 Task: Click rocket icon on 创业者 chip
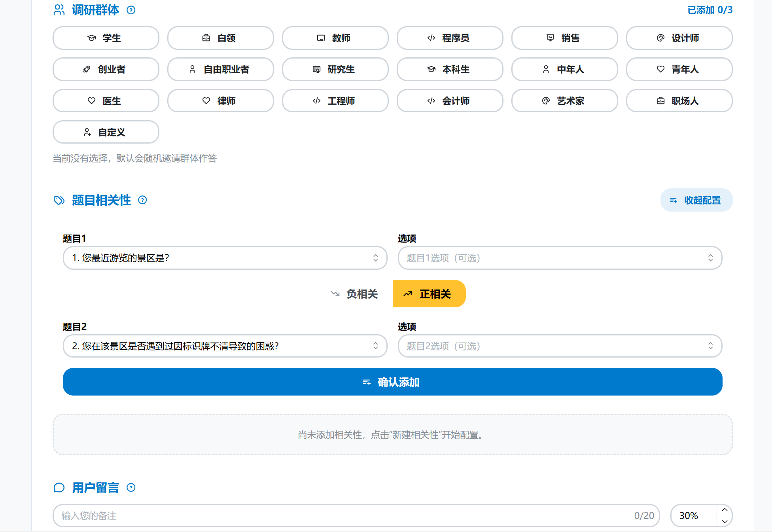(x=87, y=69)
